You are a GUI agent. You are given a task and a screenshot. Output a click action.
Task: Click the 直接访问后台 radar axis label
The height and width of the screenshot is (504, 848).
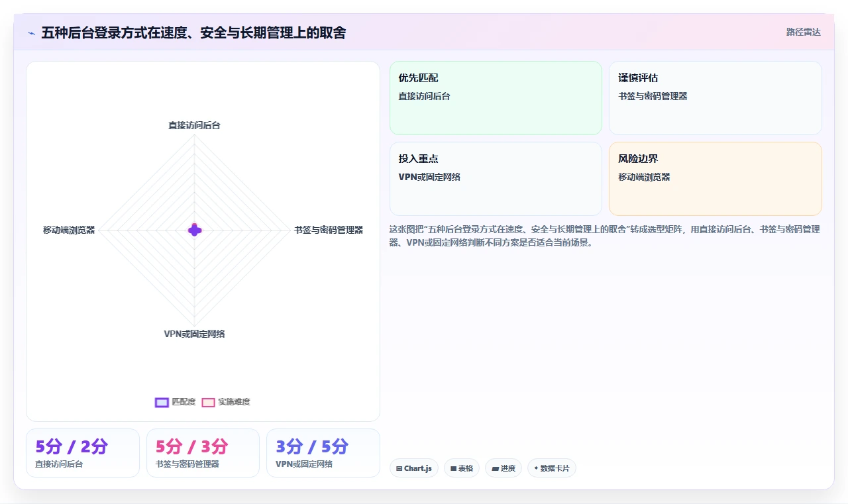pos(194,125)
